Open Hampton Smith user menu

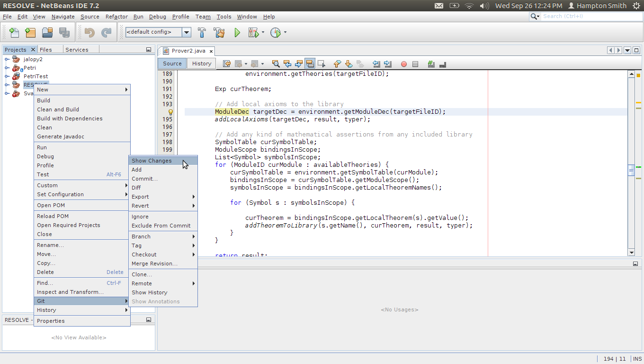pos(597,6)
